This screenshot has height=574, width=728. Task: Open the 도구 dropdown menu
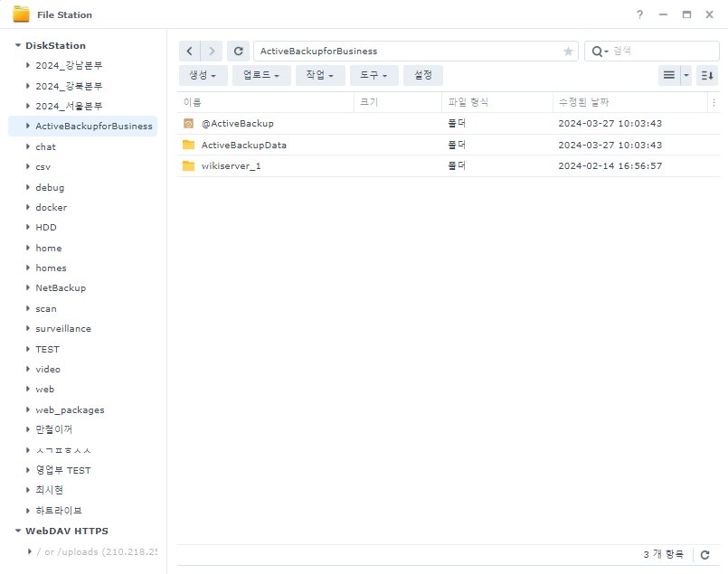click(x=373, y=75)
